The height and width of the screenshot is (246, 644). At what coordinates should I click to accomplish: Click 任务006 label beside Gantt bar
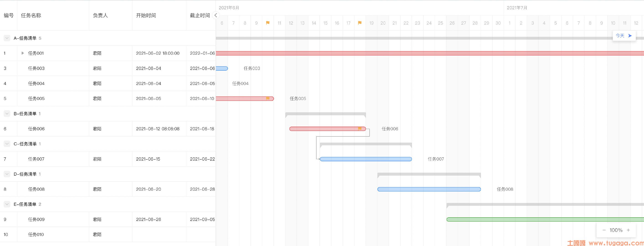(x=390, y=129)
